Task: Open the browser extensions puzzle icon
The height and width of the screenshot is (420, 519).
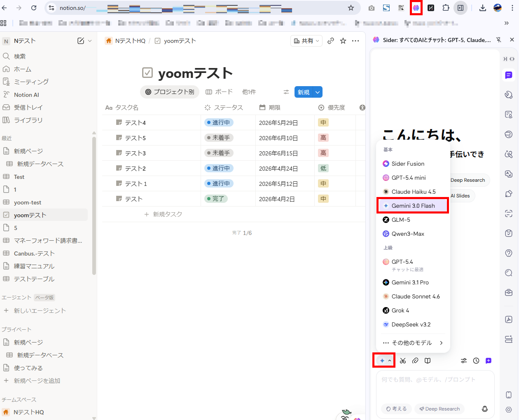Action: 446,8
